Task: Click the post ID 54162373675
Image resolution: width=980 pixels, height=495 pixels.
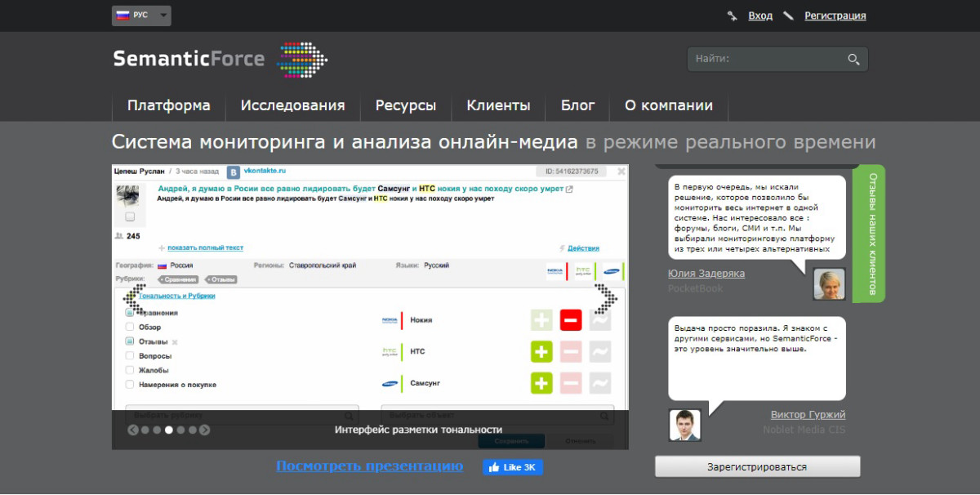Action: (x=572, y=172)
